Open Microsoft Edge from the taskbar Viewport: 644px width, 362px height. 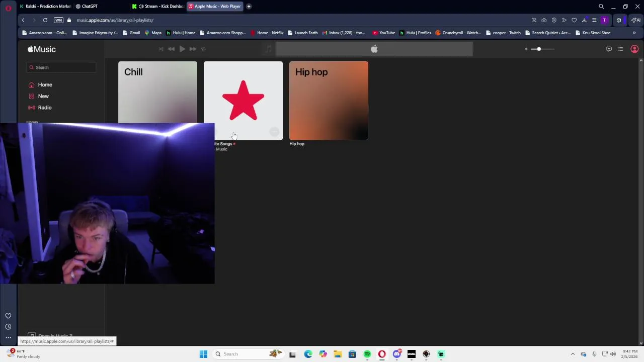click(308, 354)
